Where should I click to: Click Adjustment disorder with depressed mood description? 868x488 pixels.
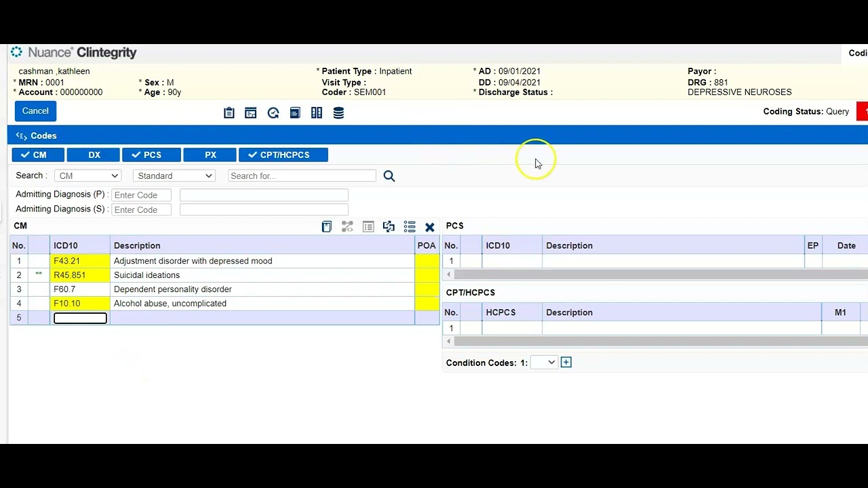coord(193,261)
